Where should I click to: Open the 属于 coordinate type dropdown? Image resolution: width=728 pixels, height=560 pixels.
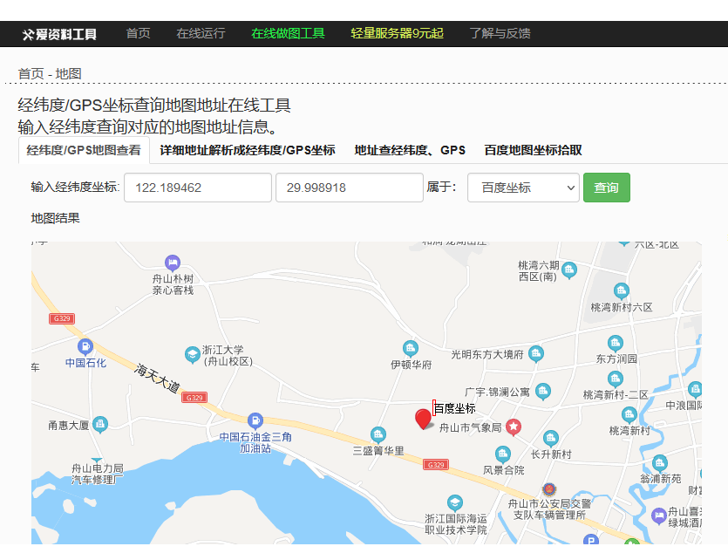pos(523,187)
